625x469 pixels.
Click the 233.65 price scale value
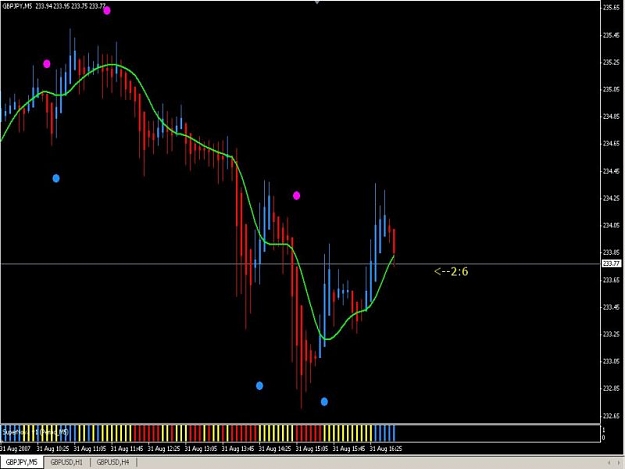pos(611,280)
